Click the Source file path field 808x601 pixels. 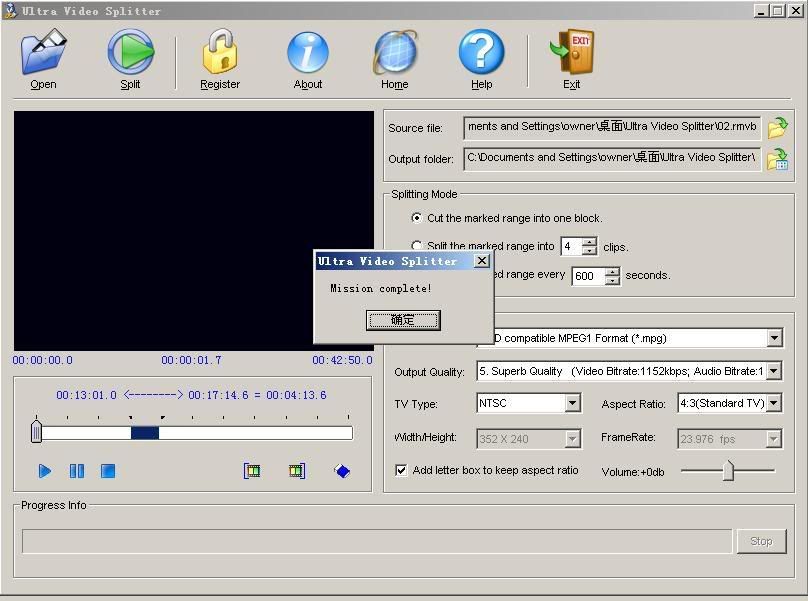click(612, 127)
